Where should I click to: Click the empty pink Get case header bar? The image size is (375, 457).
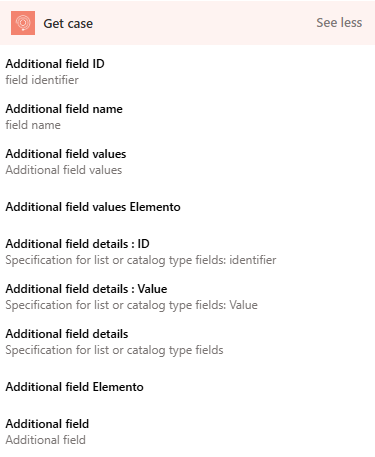pos(203,23)
